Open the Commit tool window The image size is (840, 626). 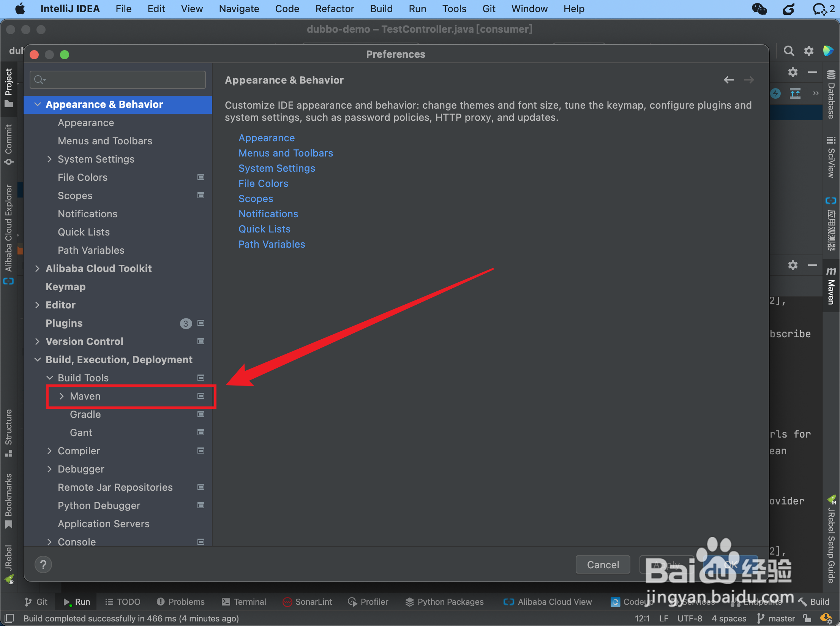(x=8, y=145)
